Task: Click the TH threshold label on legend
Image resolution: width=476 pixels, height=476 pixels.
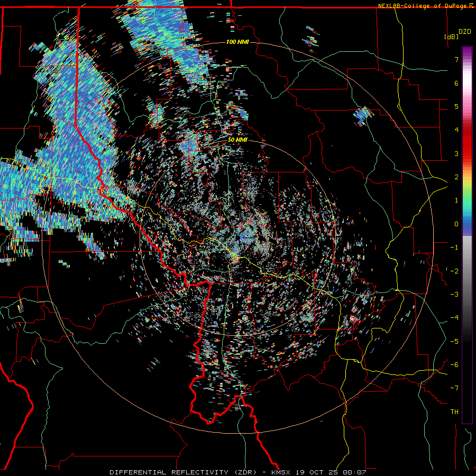Action: tap(454, 412)
